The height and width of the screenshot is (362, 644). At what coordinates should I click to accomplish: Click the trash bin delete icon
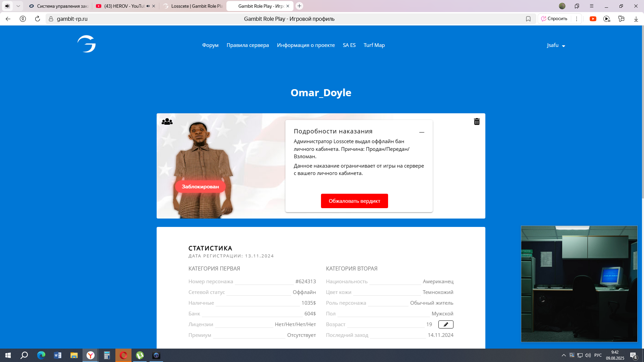coord(477,122)
